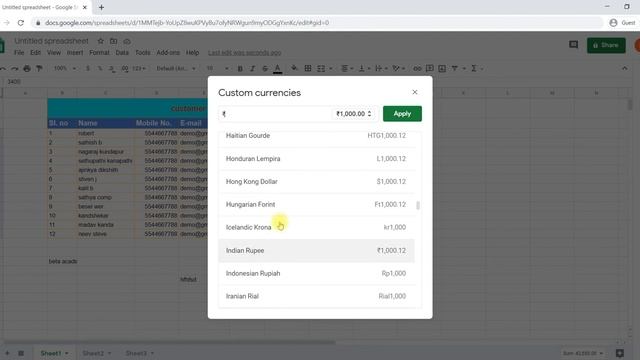Open the Add-ons menu
Viewport: 640px width, 360px height.
pos(168,53)
